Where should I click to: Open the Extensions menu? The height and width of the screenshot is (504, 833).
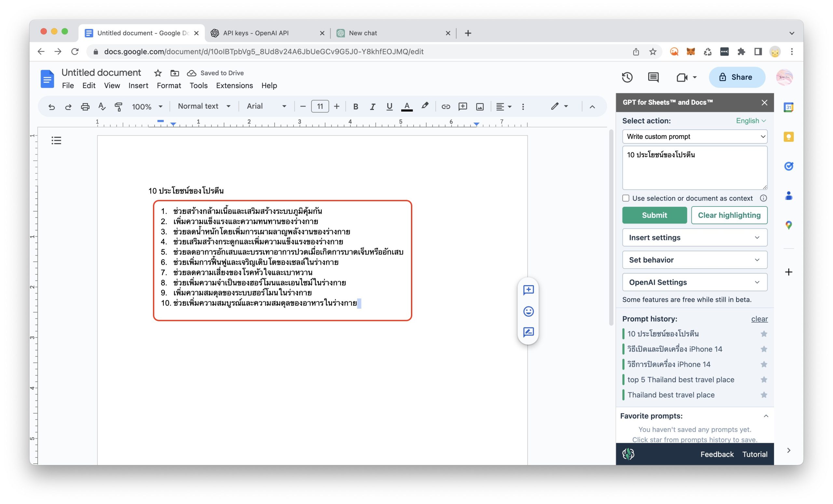pos(234,86)
